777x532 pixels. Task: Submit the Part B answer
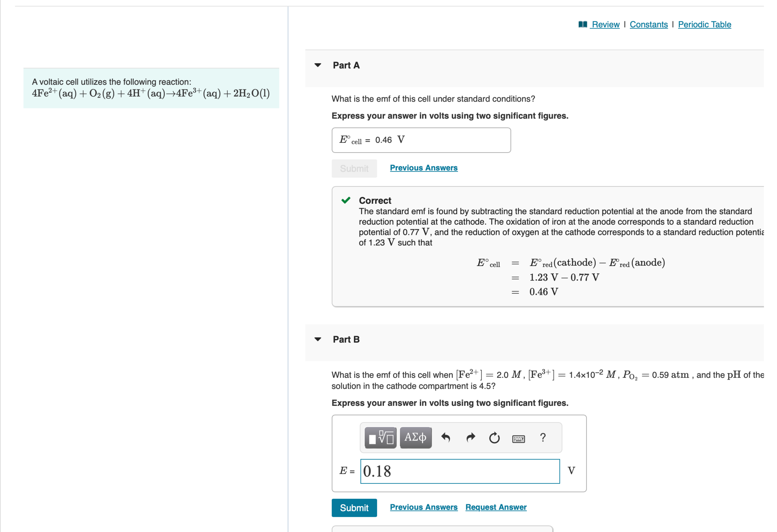(x=354, y=508)
